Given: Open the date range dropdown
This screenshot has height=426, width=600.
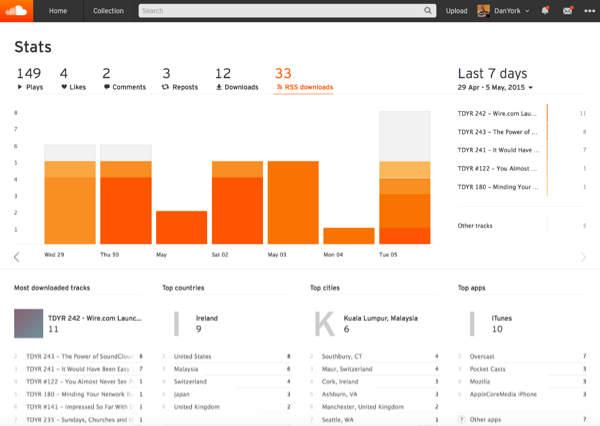Looking at the screenshot, I should pyautogui.click(x=495, y=88).
